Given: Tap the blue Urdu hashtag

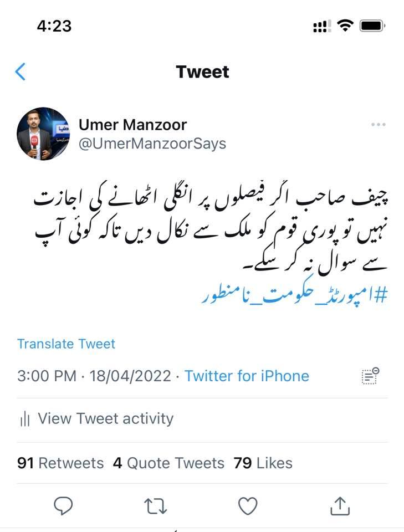Looking at the screenshot, I should [294, 294].
